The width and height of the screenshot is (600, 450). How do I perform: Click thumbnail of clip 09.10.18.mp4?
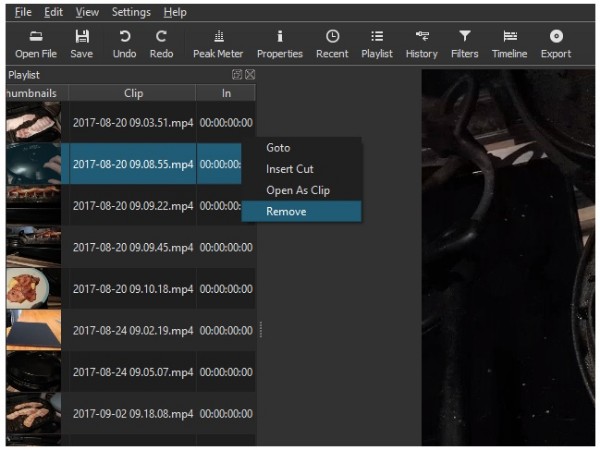click(34, 289)
